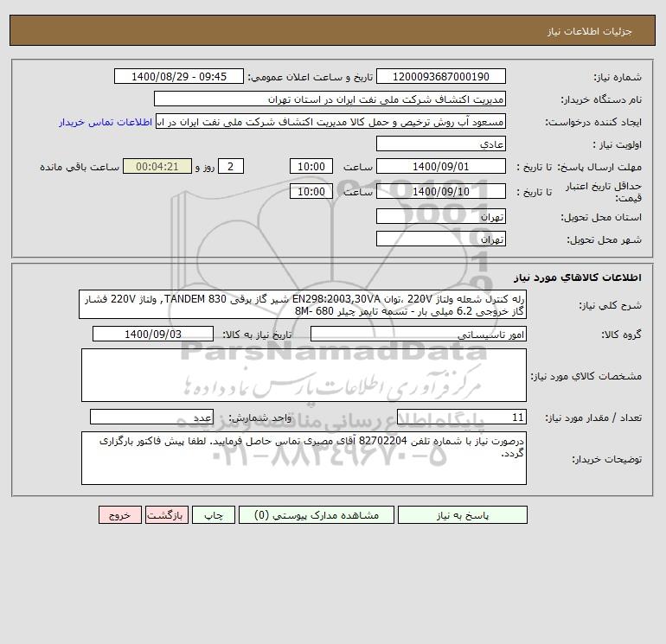This screenshot has width=666, height=644.
Task: Click label 'ایجاد کننده درخواست:'
Action: pos(593,123)
